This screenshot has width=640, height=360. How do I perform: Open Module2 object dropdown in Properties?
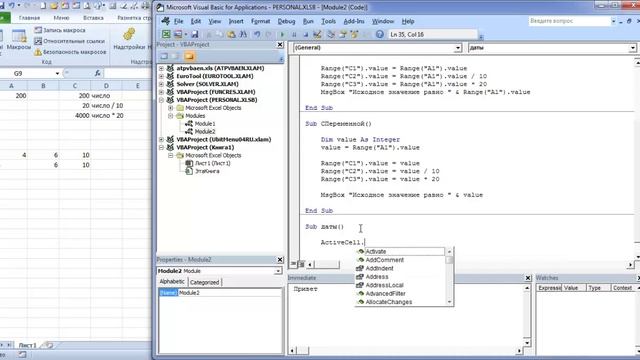(x=278, y=271)
